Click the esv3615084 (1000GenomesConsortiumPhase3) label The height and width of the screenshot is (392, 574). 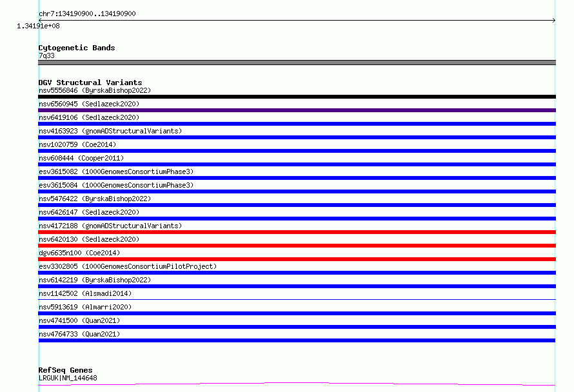point(116,185)
